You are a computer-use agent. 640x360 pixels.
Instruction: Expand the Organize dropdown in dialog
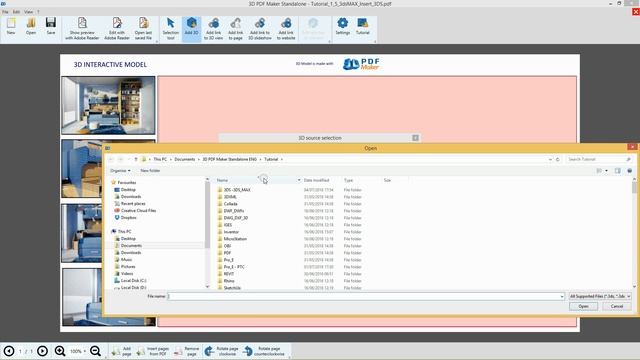tap(120, 171)
